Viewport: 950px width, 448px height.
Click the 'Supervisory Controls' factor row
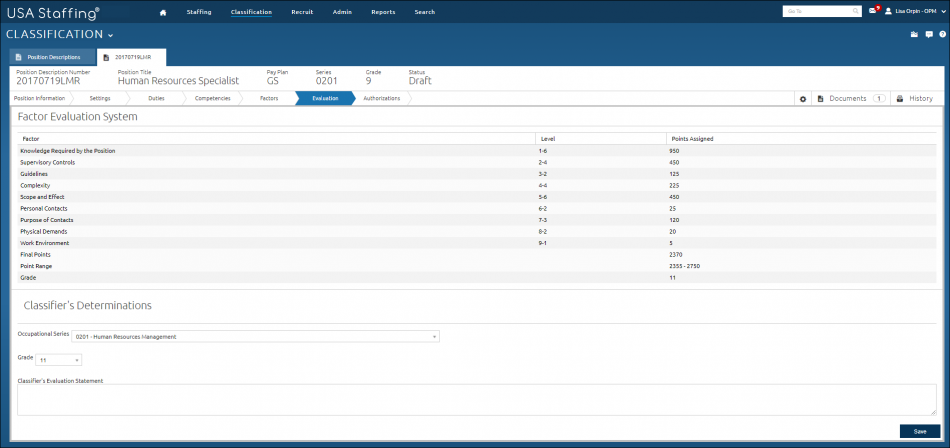477,162
